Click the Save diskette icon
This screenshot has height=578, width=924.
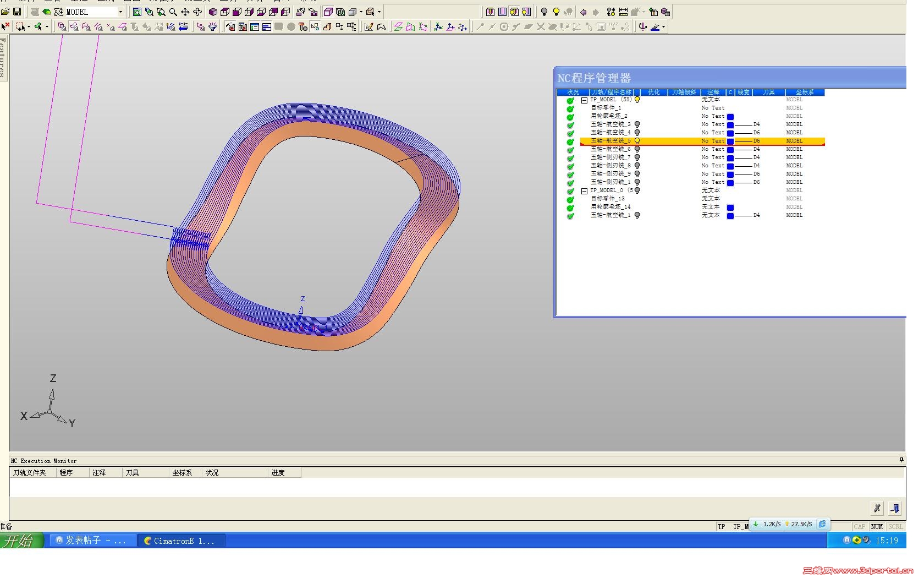coord(17,12)
